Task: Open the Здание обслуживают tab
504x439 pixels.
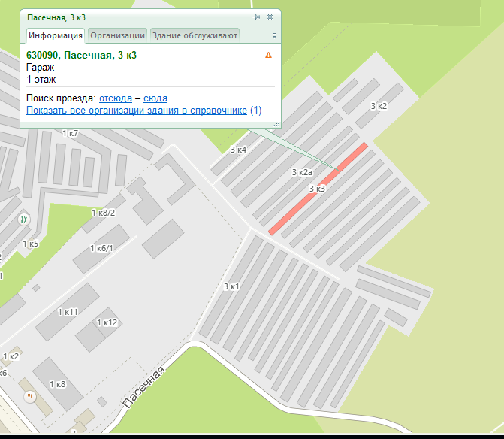Action: 195,35
